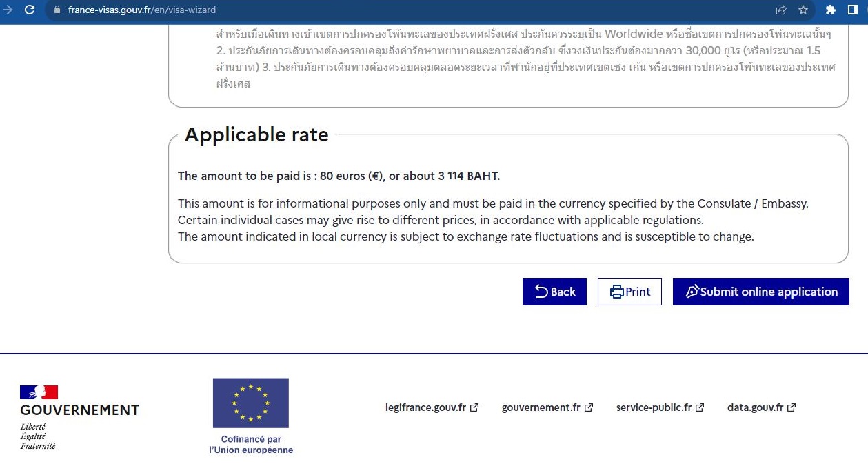
Task: Visit the gouvernement.fr footer link
Action: (x=541, y=407)
